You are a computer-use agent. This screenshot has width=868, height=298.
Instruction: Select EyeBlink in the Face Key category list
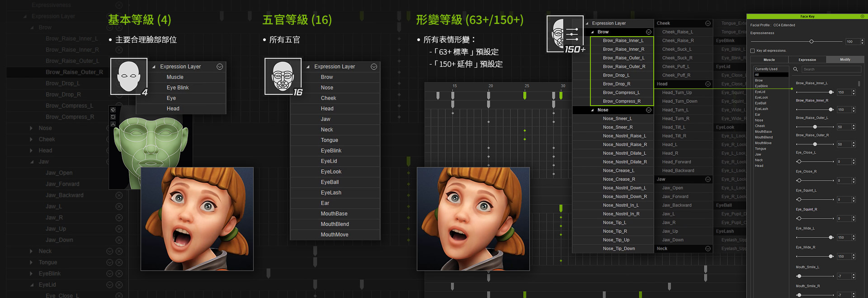click(761, 86)
